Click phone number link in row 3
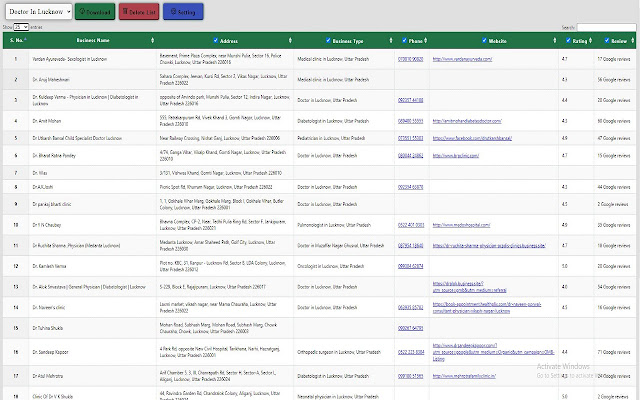This screenshot has width=640, height=400. (410, 100)
